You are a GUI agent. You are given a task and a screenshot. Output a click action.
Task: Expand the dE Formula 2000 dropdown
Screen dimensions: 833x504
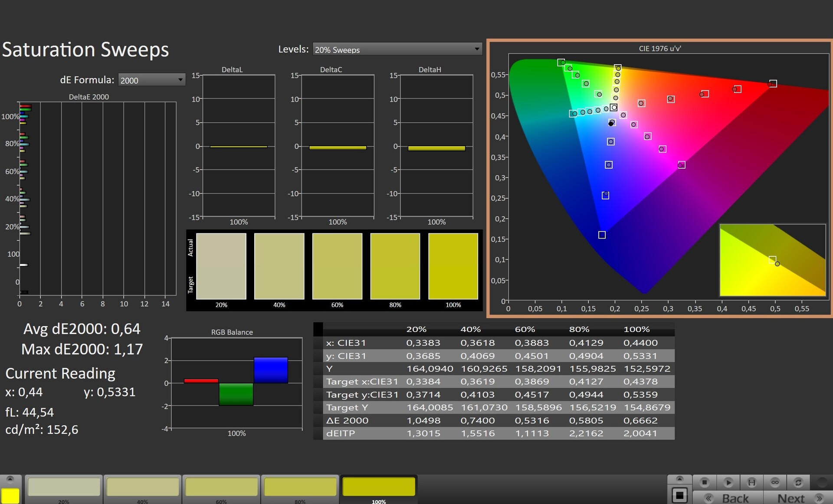151,80
